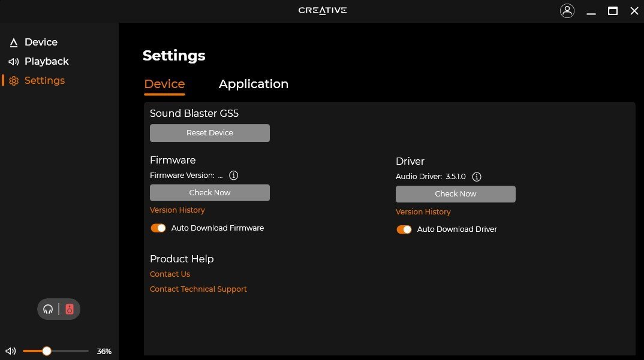The height and width of the screenshot is (360, 644).
Task: Select the Device settings tab
Action: [x=164, y=84]
